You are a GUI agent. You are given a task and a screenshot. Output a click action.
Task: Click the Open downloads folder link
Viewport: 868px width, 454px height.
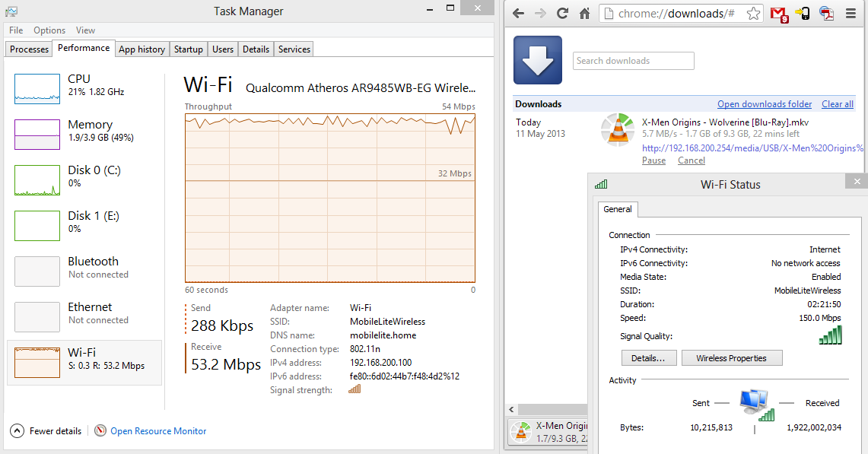tap(764, 104)
